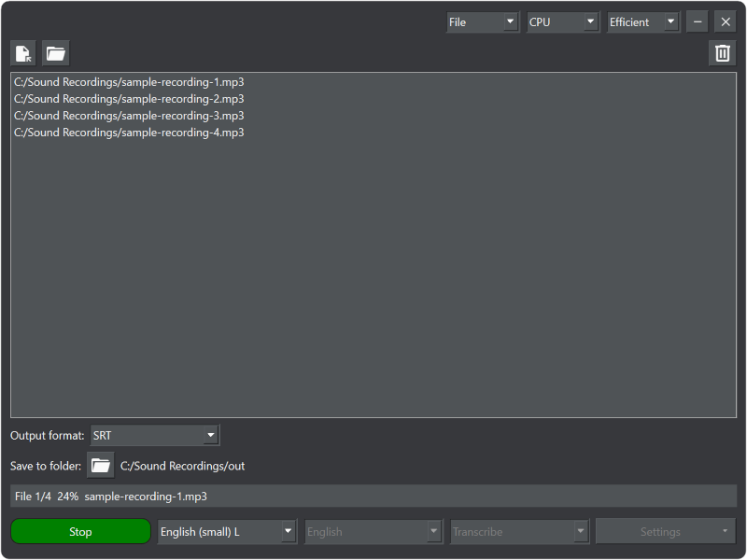Open the disabled English language dropdown
Screen dimensions: 747x560
(374, 531)
